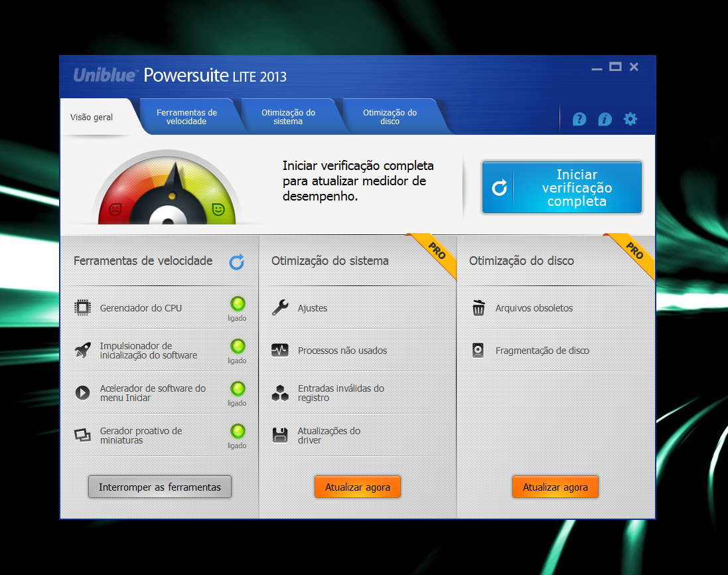Click Otimização do disco panel heading
The height and width of the screenshot is (575, 728).
pyautogui.click(x=522, y=260)
